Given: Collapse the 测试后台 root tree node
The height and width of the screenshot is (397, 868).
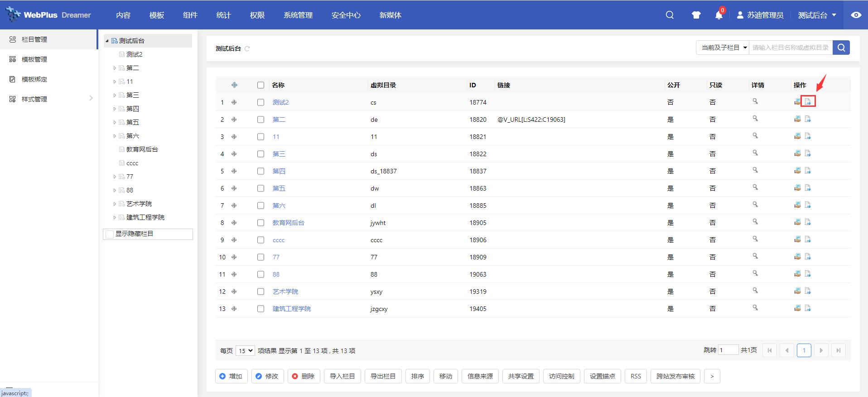Looking at the screenshot, I should 107,41.
